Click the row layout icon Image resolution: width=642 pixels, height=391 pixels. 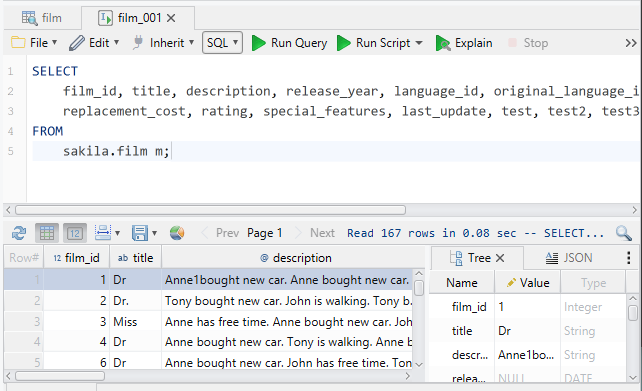click(x=102, y=233)
